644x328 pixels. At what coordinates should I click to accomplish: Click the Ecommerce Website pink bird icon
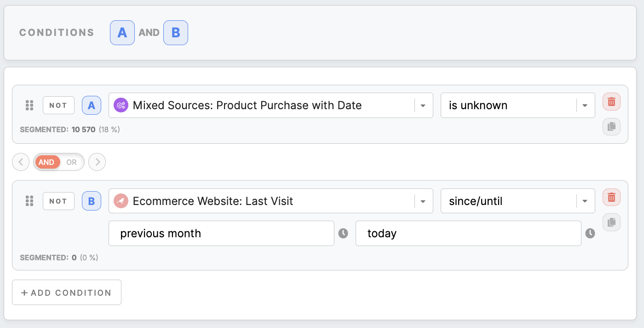click(x=121, y=201)
